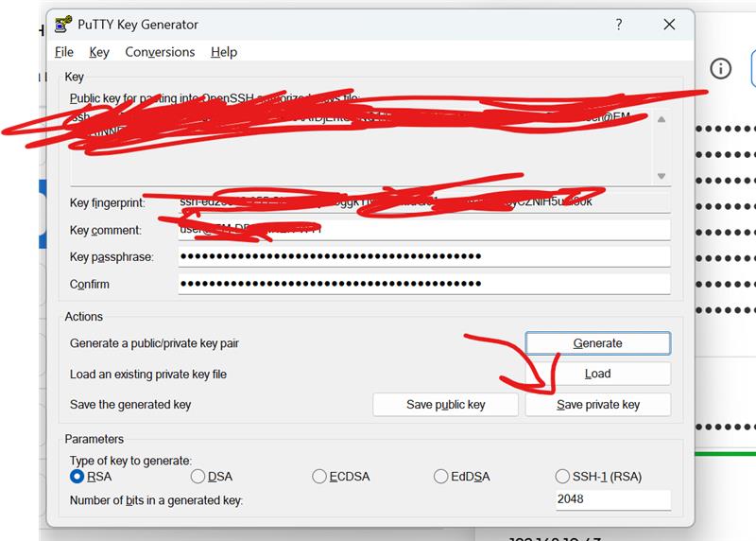The image size is (756, 541).
Task: Click the 'Number of bits in a generated key:' label
Action: [x=156, y=500]
